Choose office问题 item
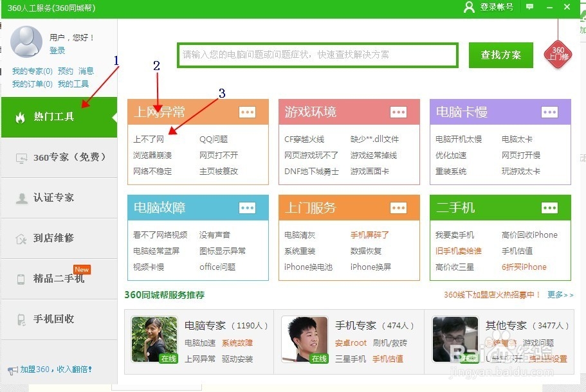The image size is (586, 392). (x=217, y=267)
